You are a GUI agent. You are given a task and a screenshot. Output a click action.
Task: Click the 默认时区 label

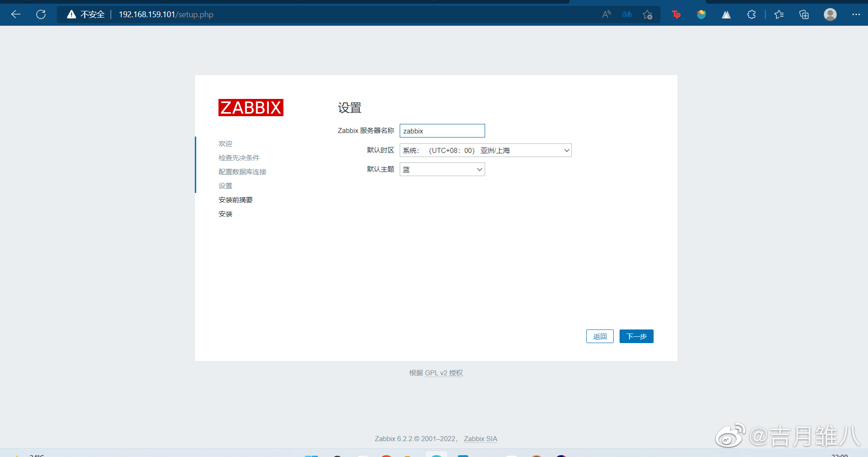(381, 150)
